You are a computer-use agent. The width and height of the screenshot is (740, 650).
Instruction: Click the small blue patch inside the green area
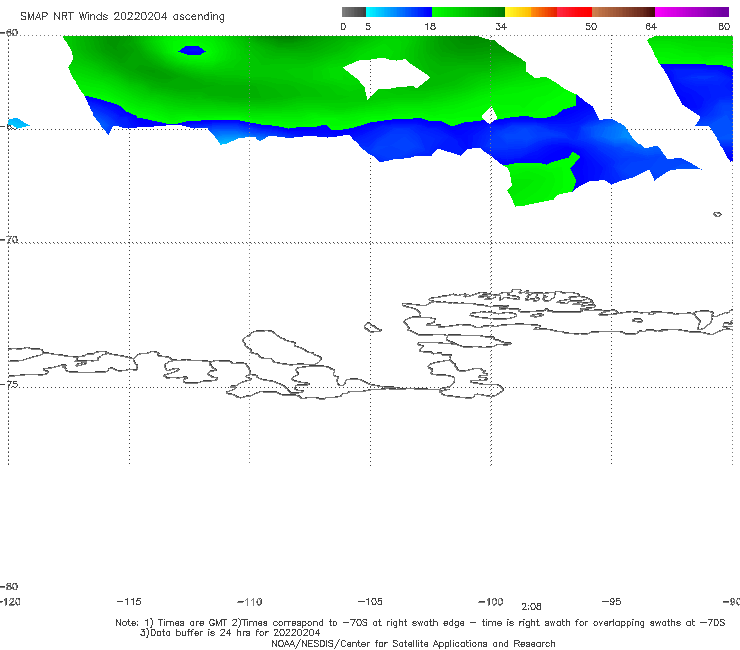coord(192,50)
